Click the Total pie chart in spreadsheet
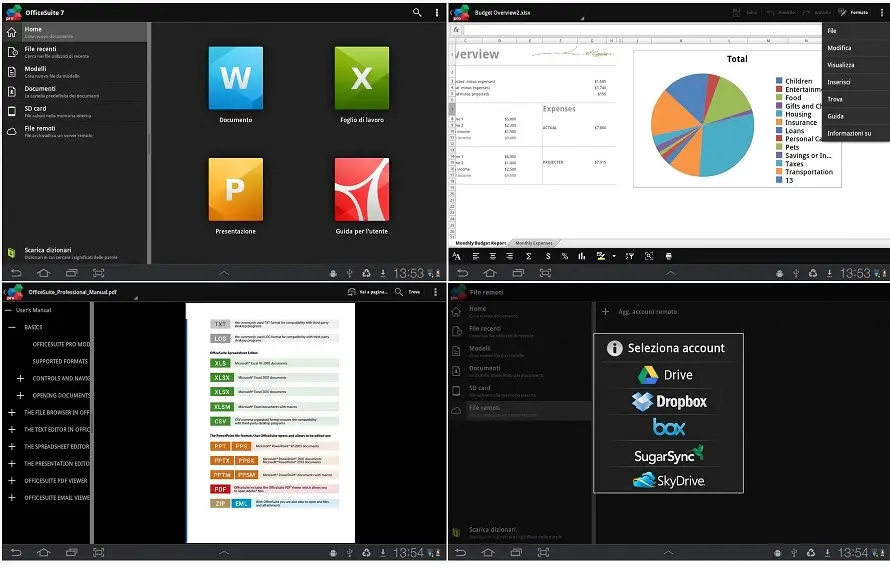Screen dimensions: 890x568 coord(703,125)
